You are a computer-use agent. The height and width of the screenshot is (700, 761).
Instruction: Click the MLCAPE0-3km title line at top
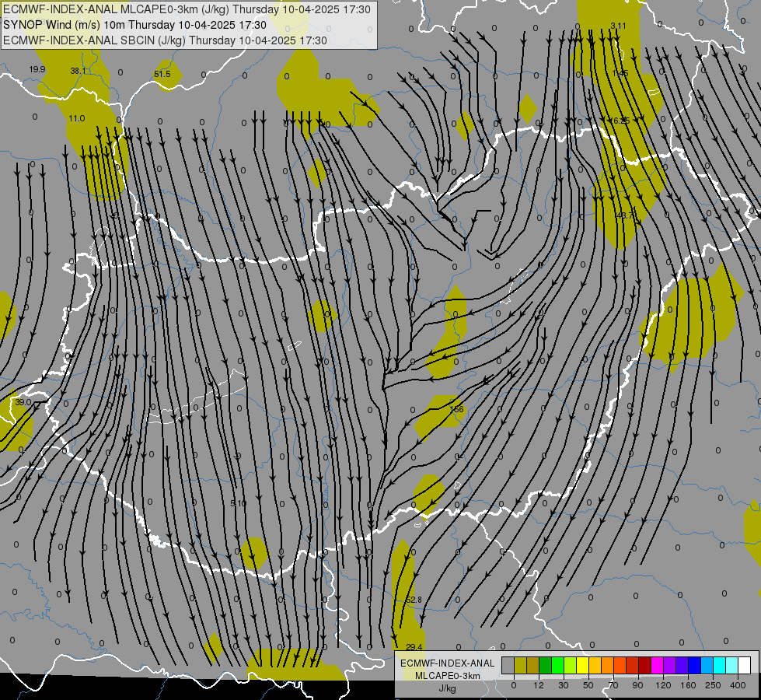(187, 9)
